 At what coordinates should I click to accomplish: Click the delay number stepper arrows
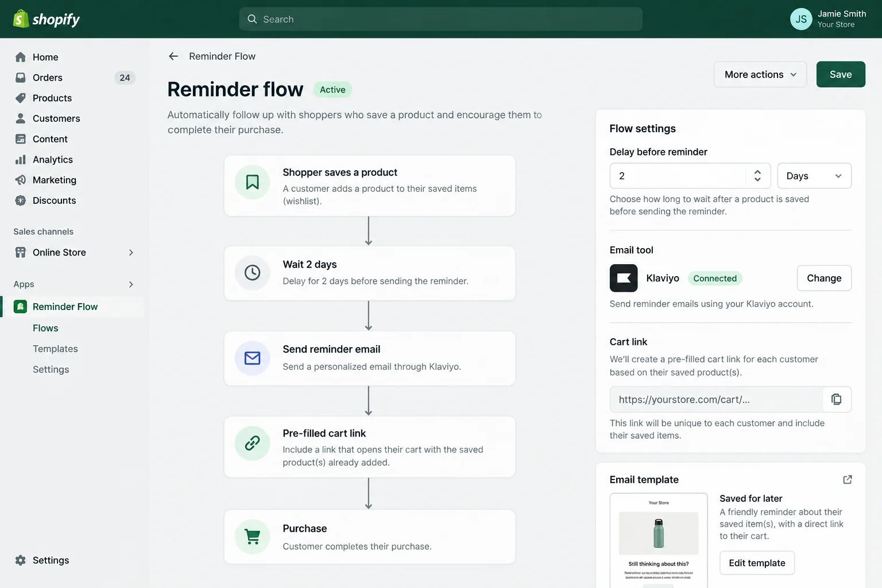pos(757,176)
